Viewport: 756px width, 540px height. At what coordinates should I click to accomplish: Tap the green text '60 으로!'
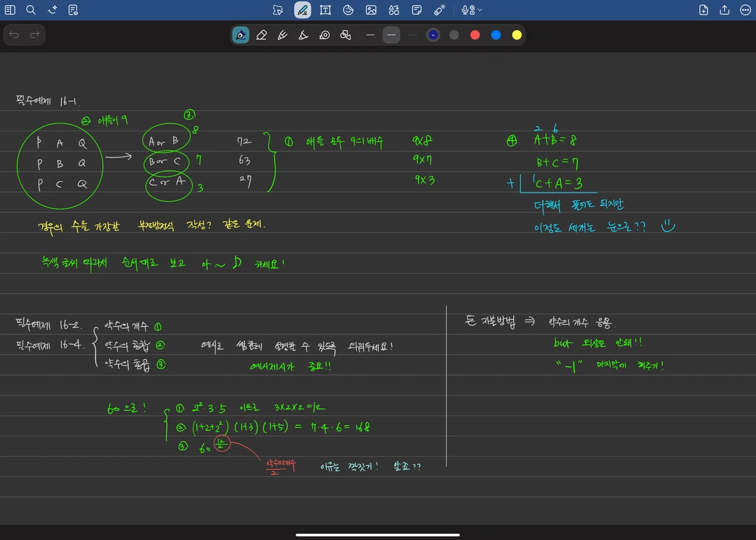(127, 408)
